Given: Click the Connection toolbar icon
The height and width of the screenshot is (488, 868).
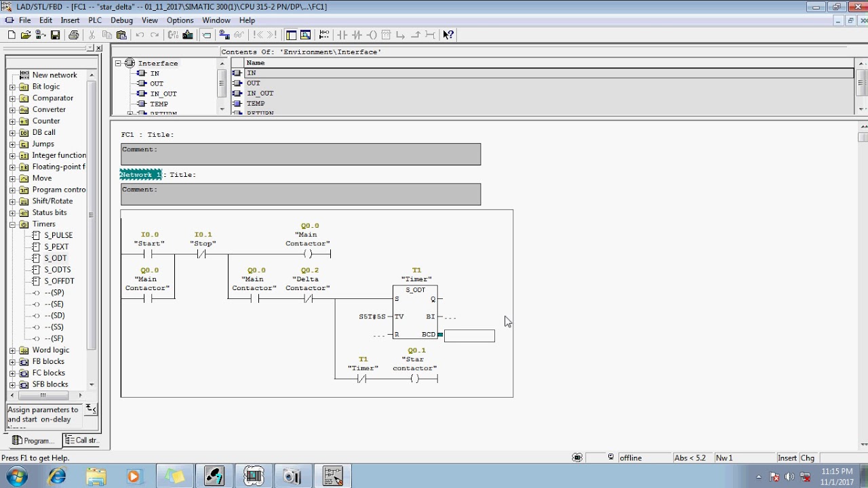Looking at the screenshot, I should (x=429, y=35).
